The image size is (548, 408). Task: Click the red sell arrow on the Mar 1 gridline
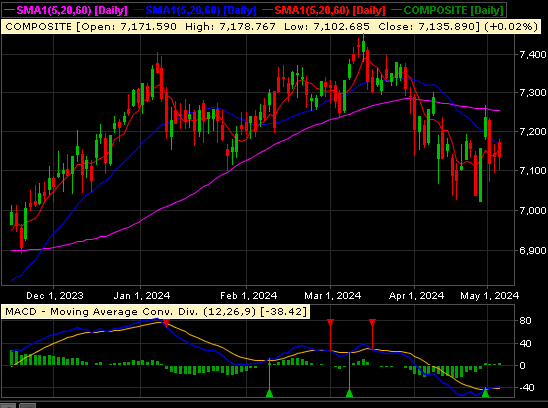[330, 323]
